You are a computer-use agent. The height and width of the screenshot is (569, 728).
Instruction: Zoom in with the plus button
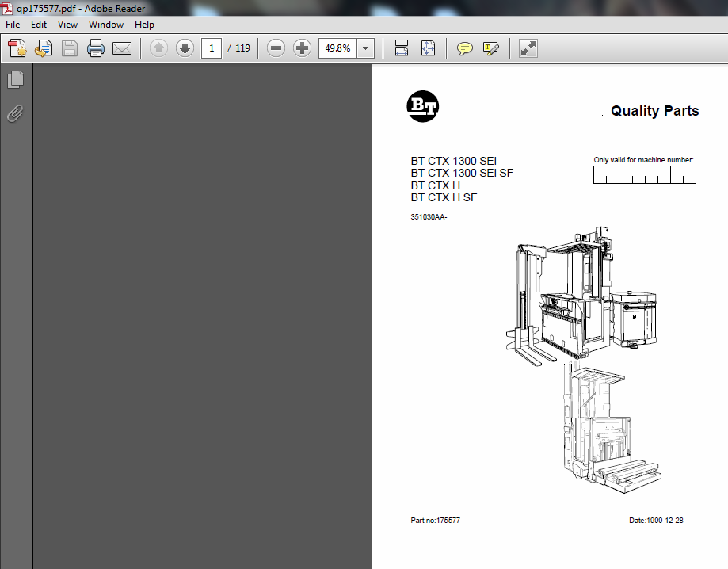pos(302,48)
